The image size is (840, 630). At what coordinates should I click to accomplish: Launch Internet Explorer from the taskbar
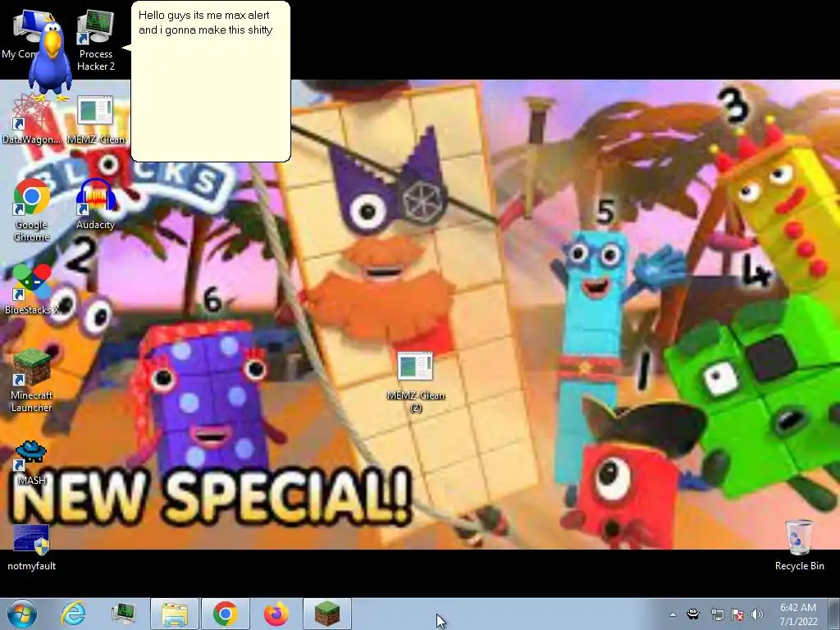[x=73, y=614]
